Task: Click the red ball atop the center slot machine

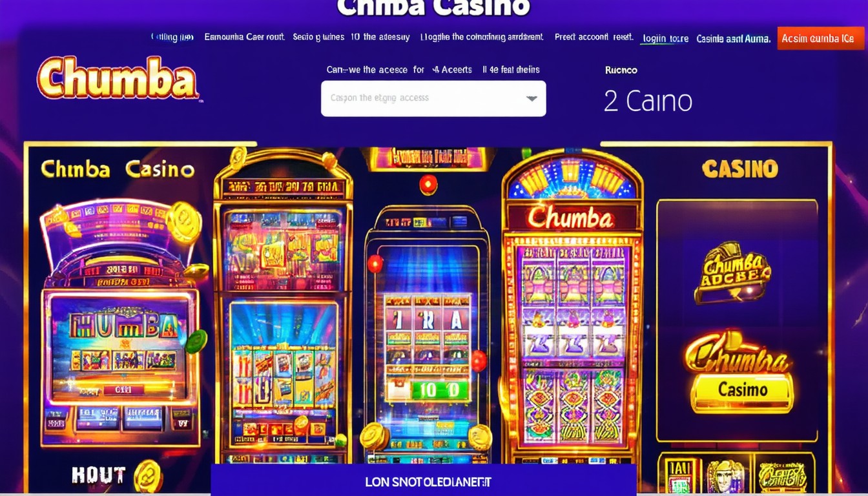Action: (428, 184)
